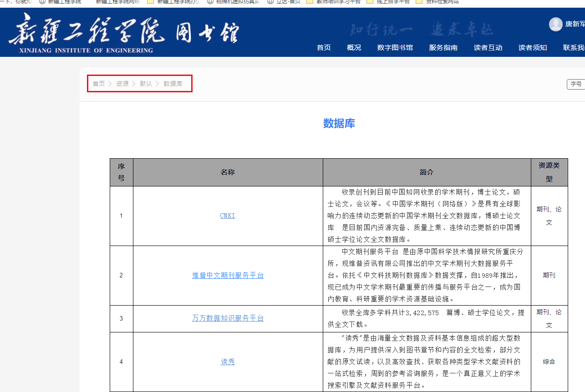Screen dimensions: 585x392
Task: Click the CNKI description text
Action: point(424,216)
